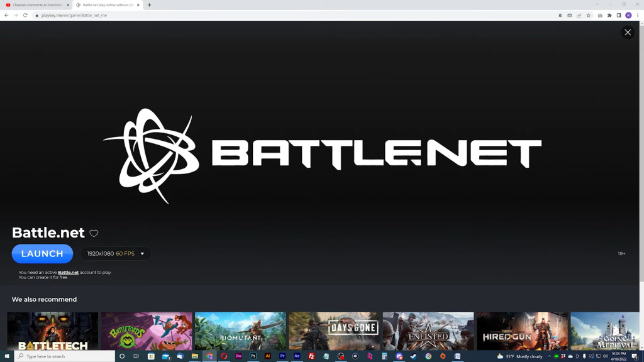Launch Microsoft Store from the taskbar

click(151, 356)
